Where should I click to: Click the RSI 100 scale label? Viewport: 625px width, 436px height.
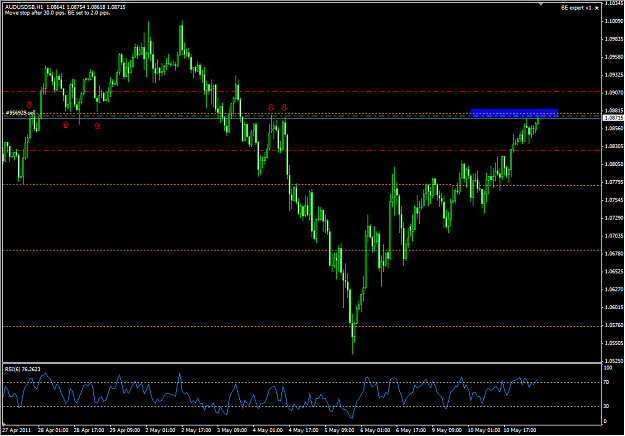[607, 368]
